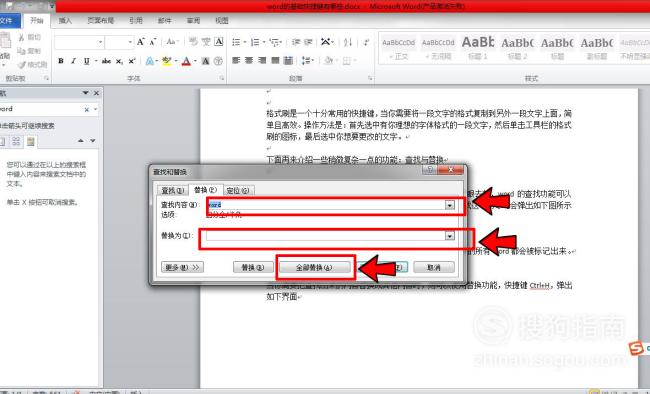Open the font dialog launcher
The height and width of the screenshot is (394, 650).
tap(222, 78)
